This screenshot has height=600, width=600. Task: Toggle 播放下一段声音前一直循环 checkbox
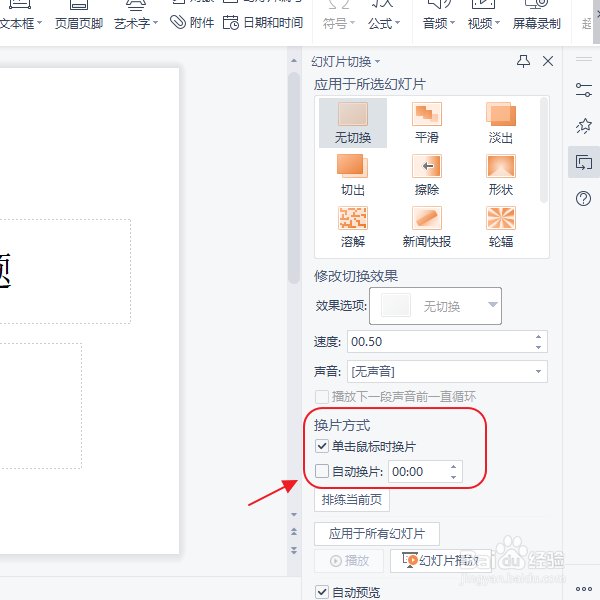tap(321, 397)
